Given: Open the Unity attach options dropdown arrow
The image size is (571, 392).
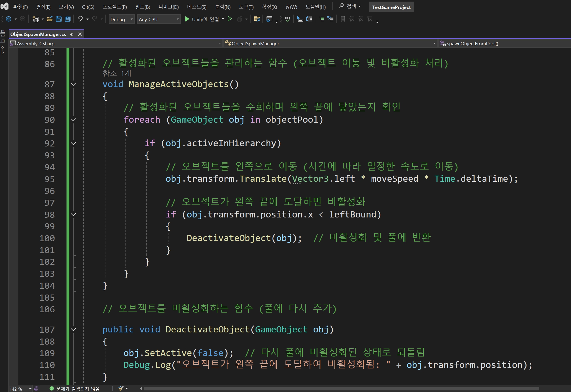Looking at the screenshot, I should pos(223,19).
